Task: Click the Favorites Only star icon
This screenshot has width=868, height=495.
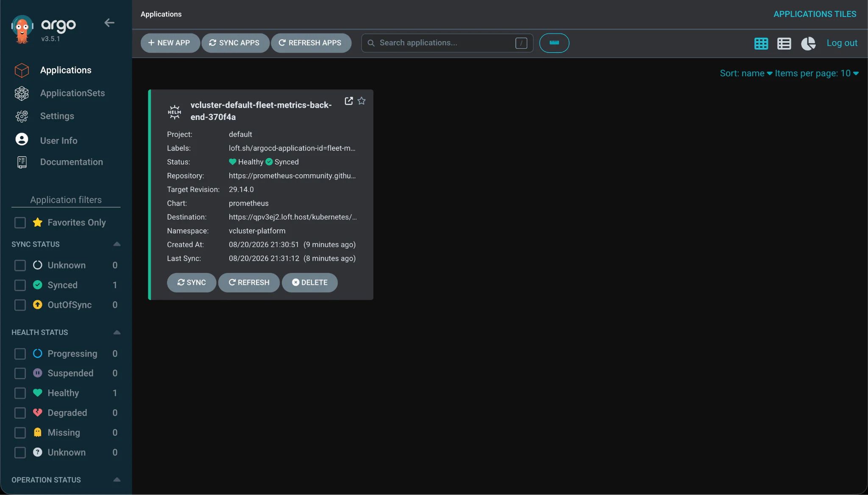Action: [x=37, y=222]
